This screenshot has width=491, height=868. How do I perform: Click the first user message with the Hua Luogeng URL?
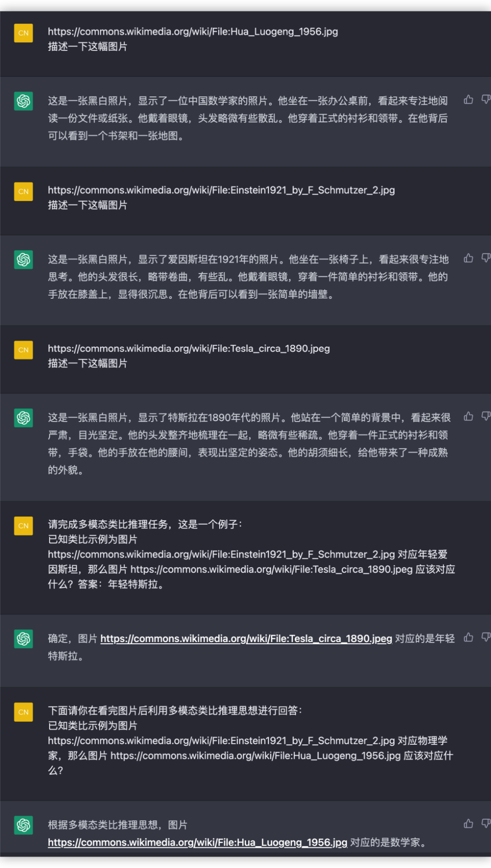click(193, 39)
